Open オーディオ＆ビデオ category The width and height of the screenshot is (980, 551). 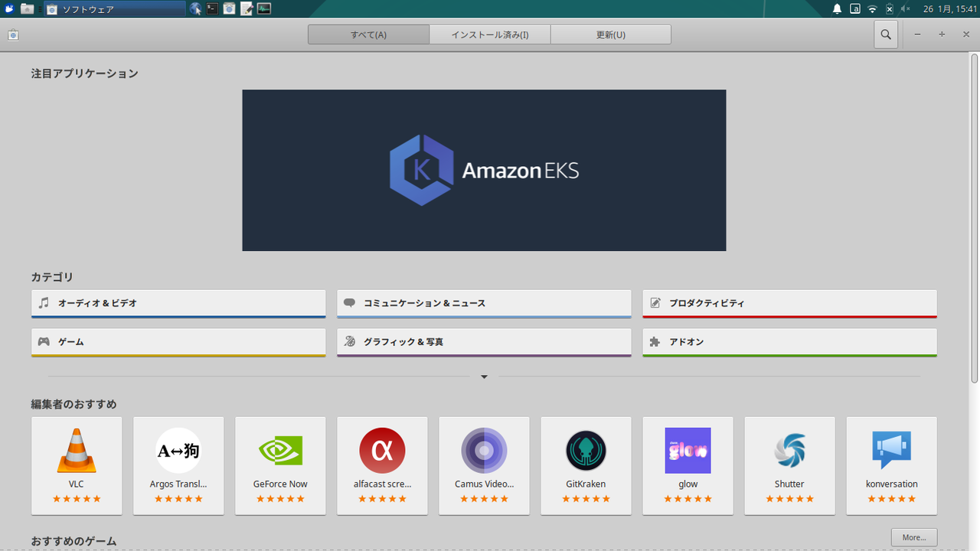(178, 304)
